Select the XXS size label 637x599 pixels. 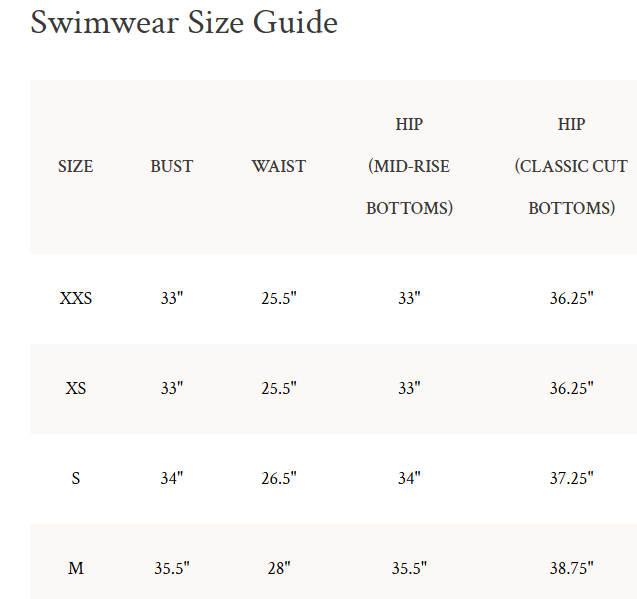coord(76,298)
